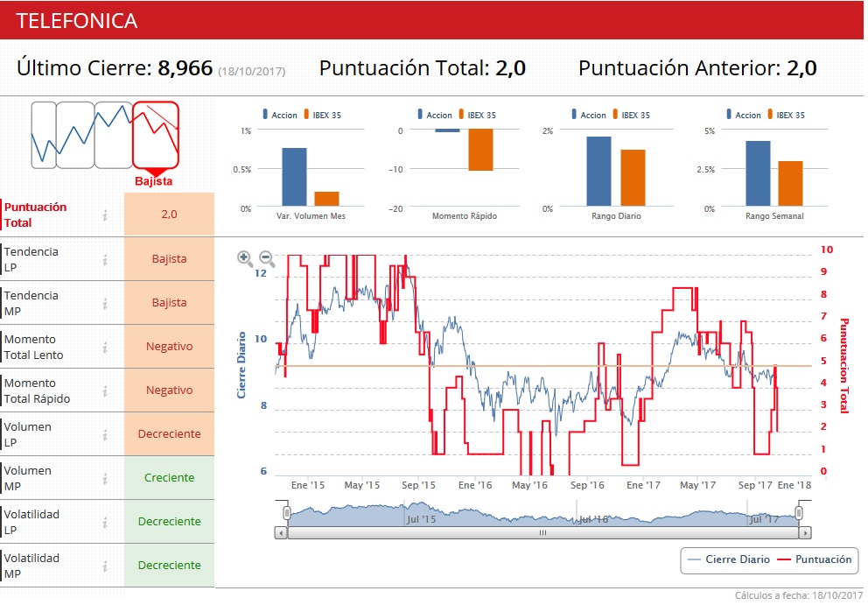Viewport: 868px width, 605px height.
Task: Open info icon for Volatilidad LP
Action: tap(105, 522)
